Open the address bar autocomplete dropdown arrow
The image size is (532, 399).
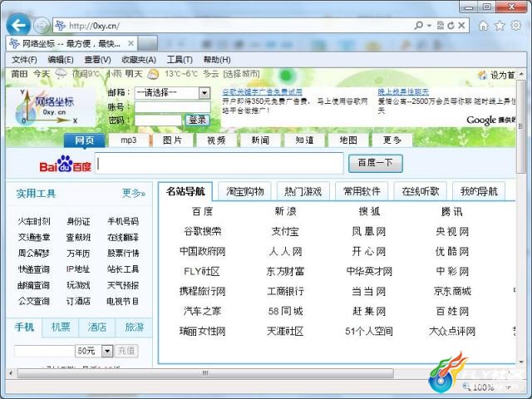429,26
